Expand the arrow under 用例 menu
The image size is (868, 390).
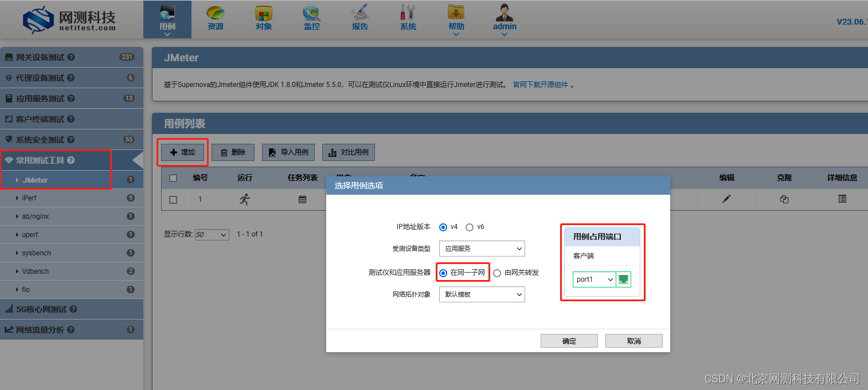(167, 34)
